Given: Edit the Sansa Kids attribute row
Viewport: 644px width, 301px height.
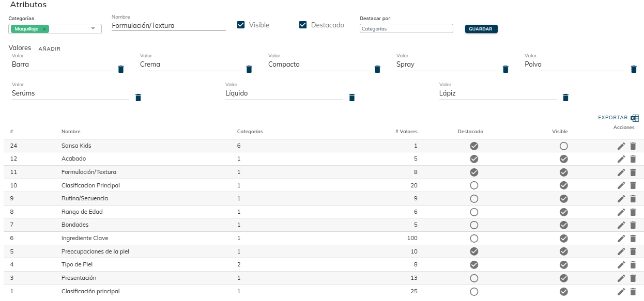Looking at the screenshot, I should [x=621, y=146].
